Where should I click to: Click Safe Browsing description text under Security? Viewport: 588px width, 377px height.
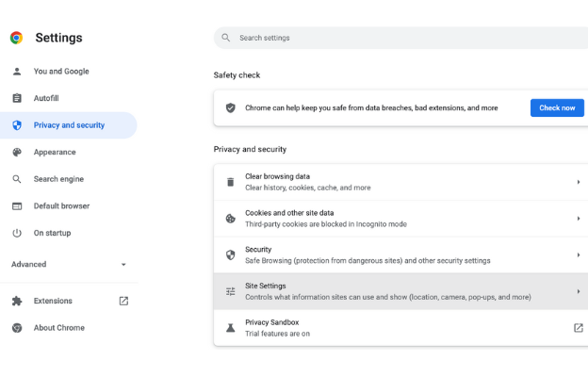[367, 261]
